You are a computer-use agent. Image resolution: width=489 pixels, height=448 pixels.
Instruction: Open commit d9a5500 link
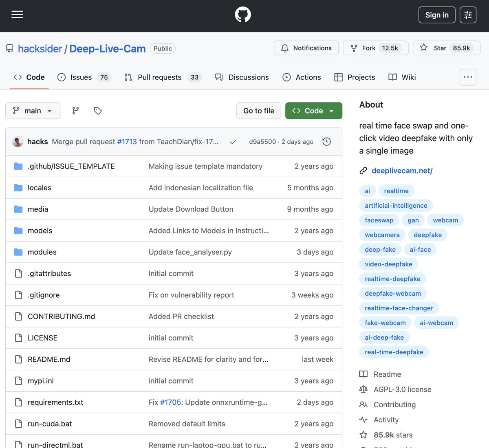tap(262, 142)
